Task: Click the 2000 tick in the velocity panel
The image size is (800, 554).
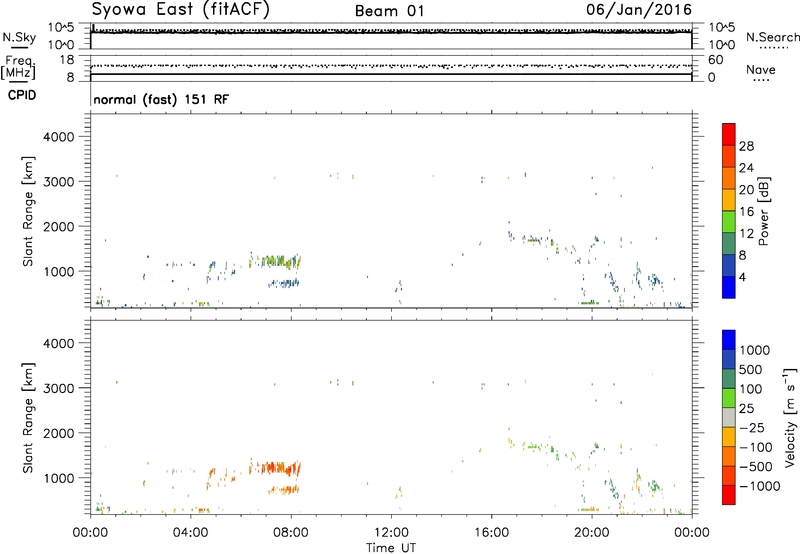Action: tap(59, 433)
